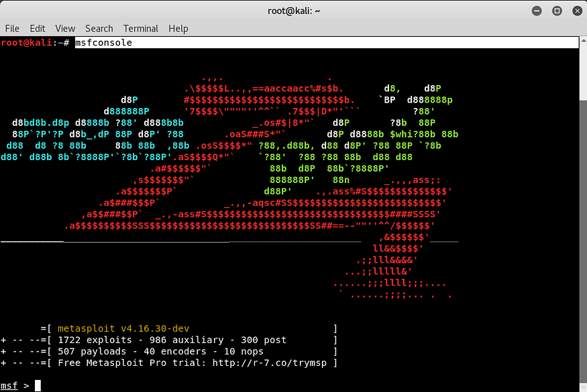Click the metasploit v4.16.30-dev version text

(x=123, y=328)
